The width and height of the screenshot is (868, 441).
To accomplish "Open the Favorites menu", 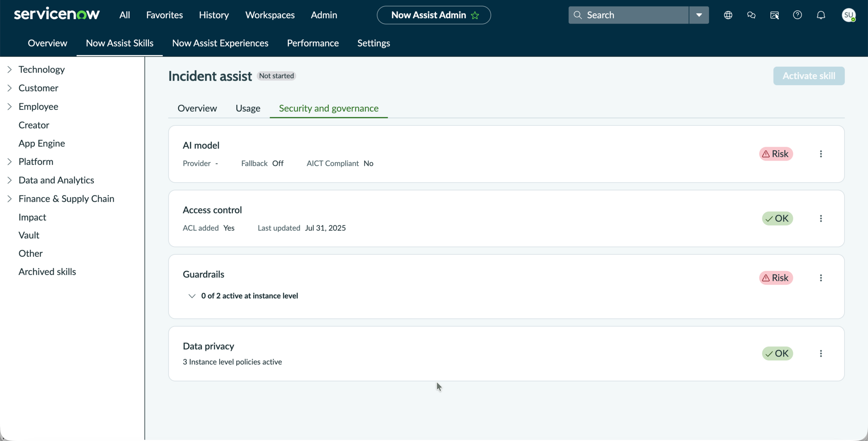I will tap(164, 15).
